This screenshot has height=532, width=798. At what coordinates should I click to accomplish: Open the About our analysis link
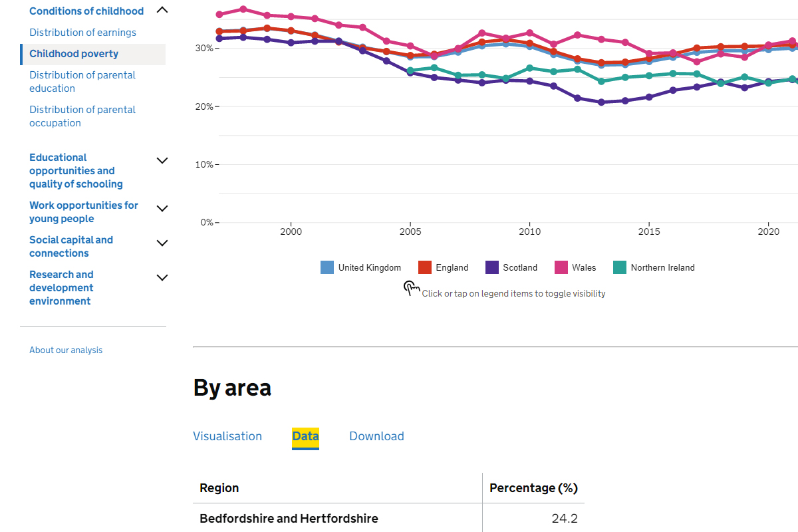[x=66, y=350]
